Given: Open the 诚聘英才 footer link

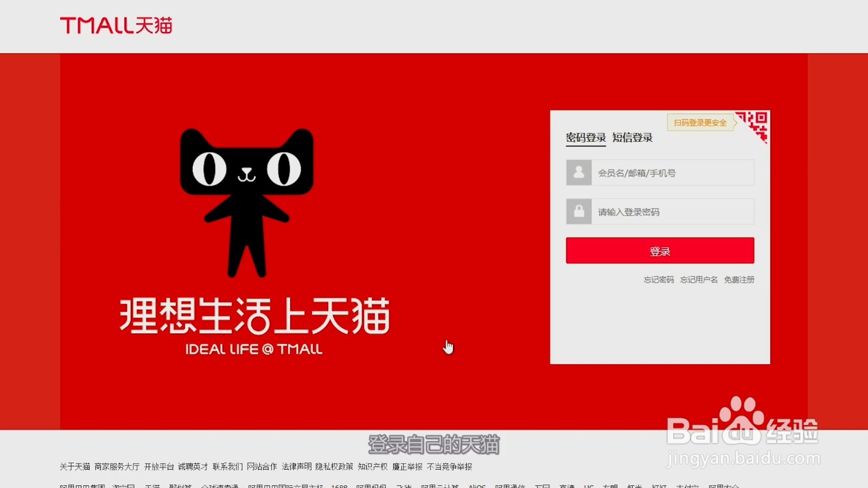Looking at the screenshot, I should pos(193,467).
